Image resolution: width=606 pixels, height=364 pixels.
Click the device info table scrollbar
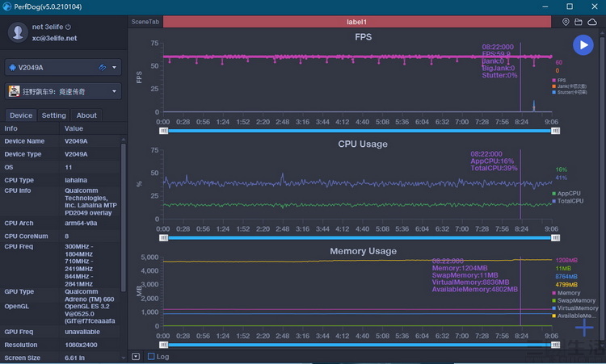coord(124,217)
